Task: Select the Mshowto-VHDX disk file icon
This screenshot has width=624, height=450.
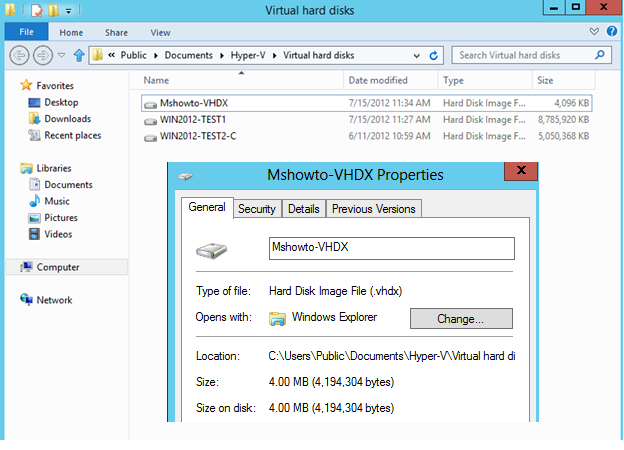Action: click(x=150, y=105)
